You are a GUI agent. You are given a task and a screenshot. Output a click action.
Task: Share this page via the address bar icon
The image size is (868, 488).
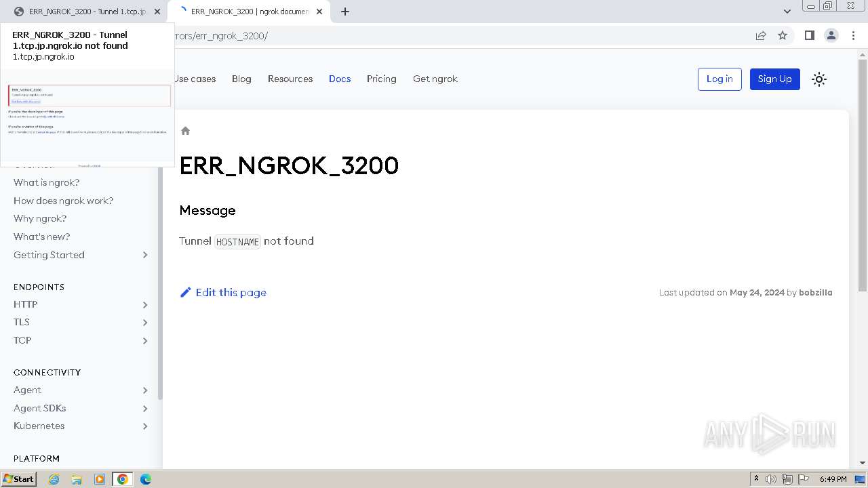click(761, 35)
